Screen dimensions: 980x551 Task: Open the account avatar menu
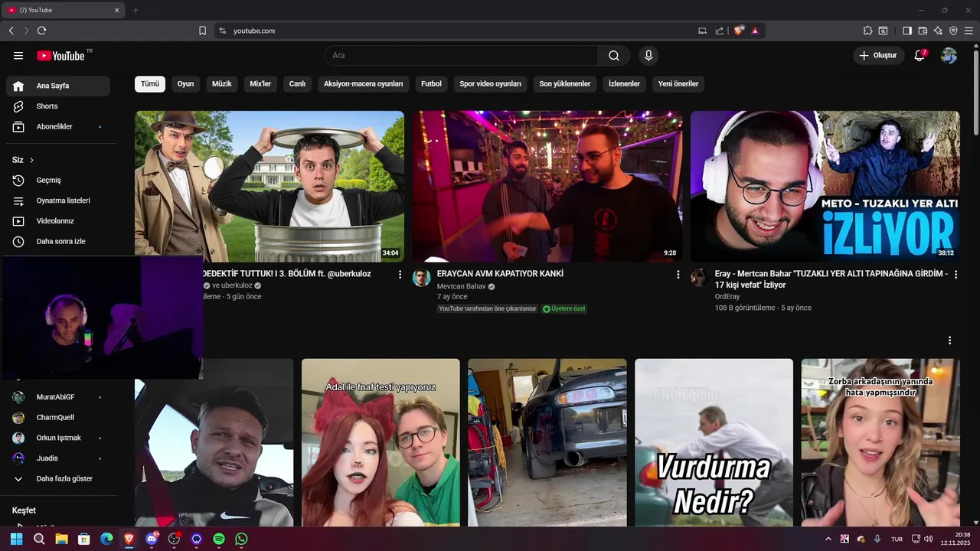click(x=949, y=55)
